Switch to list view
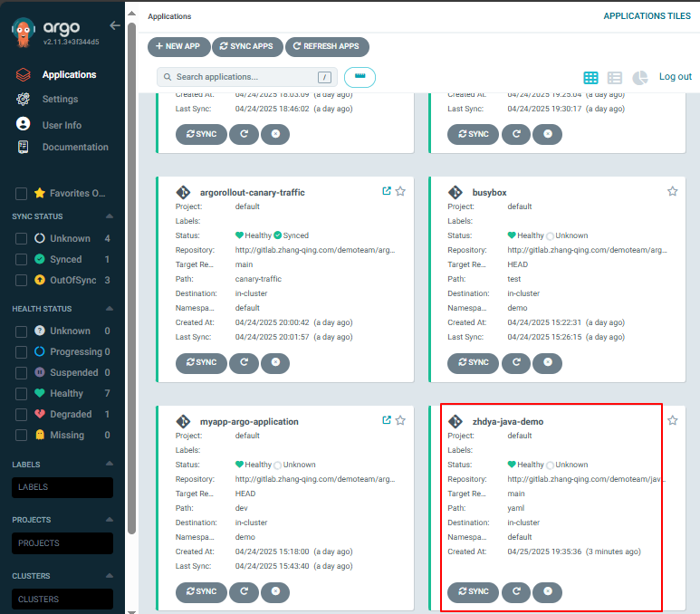 615,78
